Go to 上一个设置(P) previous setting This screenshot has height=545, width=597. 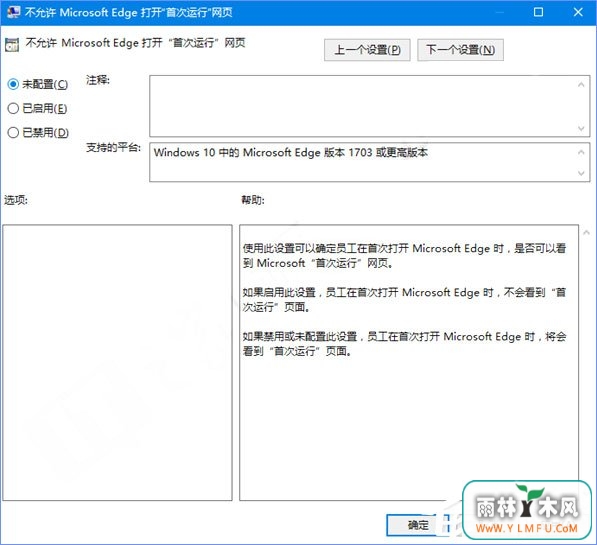pos(367,50)
